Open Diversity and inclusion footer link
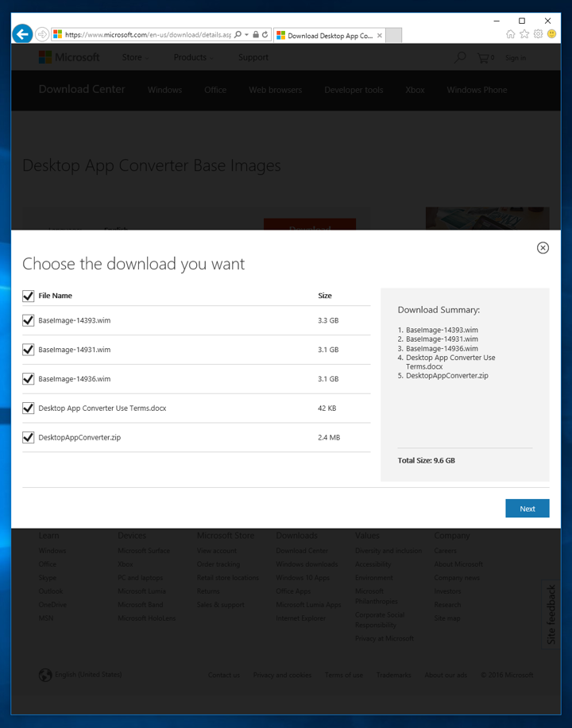572x728 pixels. [x=388, y=551]
